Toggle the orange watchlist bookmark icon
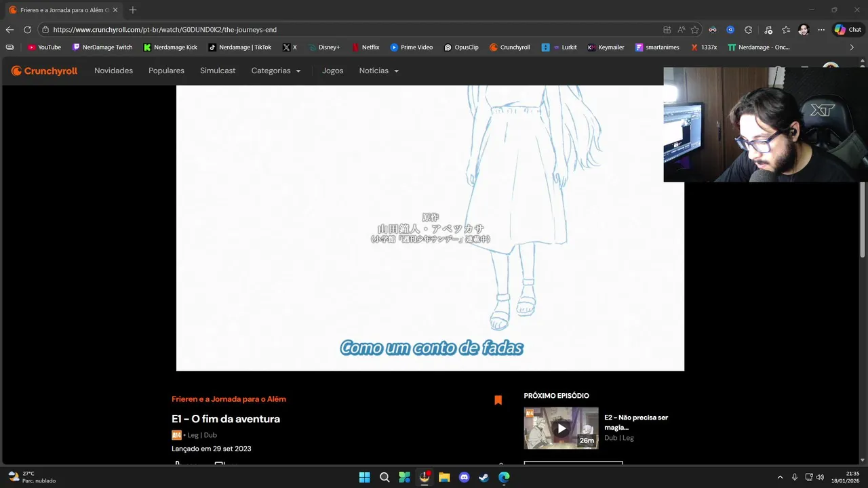The height and width of the screenshot is (488, 868). click(498, 400)
